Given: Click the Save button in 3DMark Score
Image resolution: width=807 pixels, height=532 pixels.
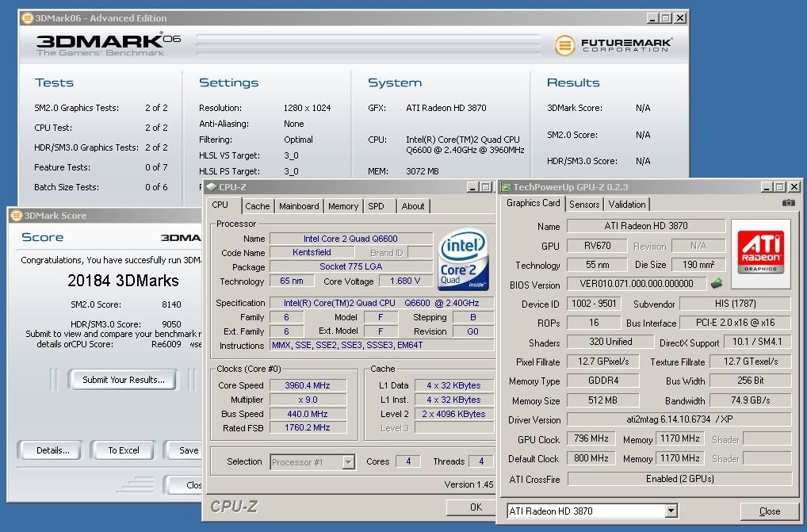Looking at the screenshot, I should pyautogui.click(x=184, y=450).
